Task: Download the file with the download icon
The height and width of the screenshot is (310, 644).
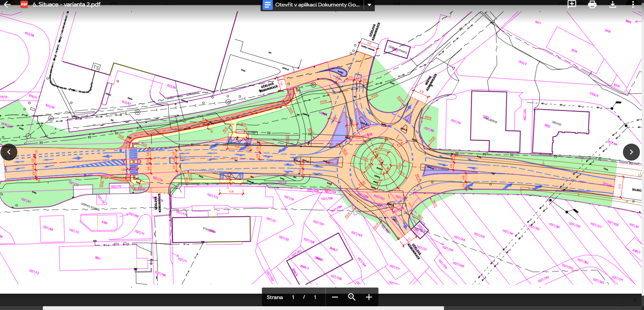Action: pos(613,4)
